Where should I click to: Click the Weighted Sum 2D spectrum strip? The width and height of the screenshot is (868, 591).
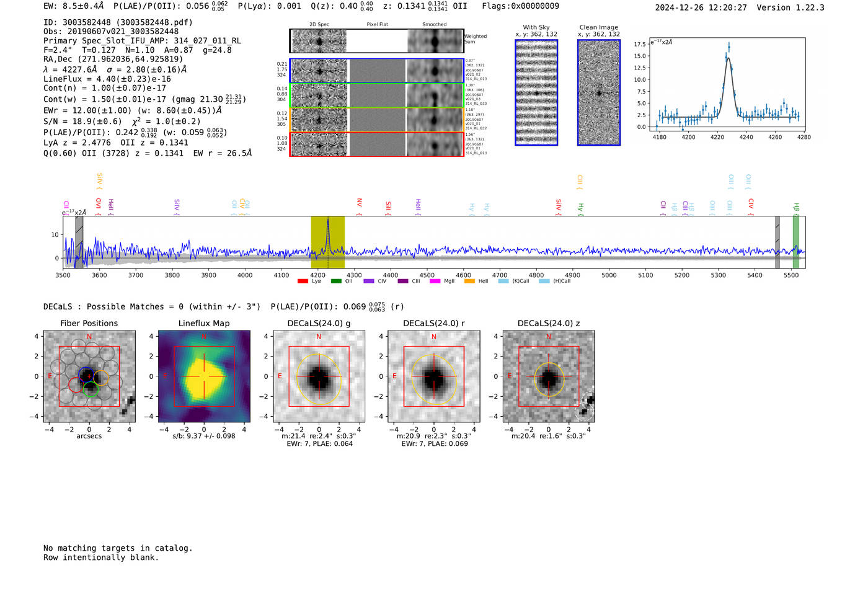(x=377, y=41)
